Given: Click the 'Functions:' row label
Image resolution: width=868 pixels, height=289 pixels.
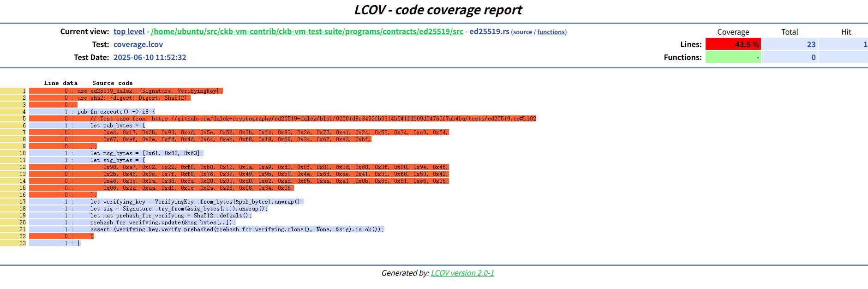Looking at the screenshot, I should click(x=682, y=57).
